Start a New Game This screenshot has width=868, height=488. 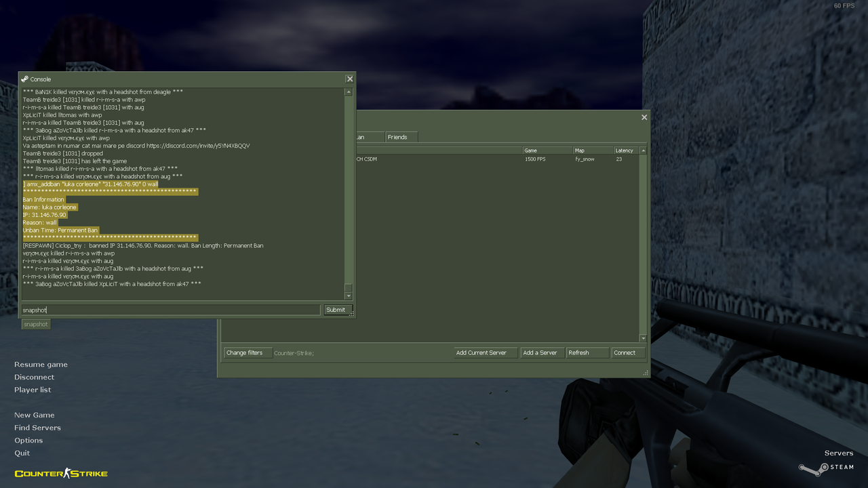(x=35, y=415)
